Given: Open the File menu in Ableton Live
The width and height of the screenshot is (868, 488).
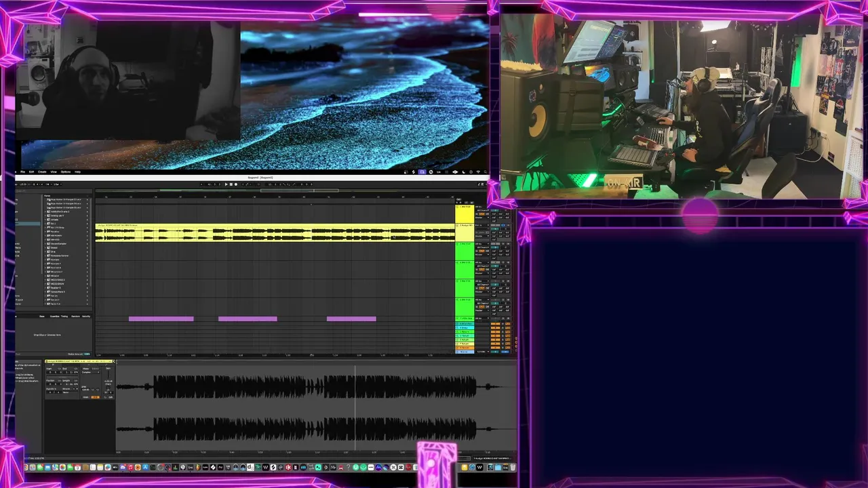Looking at the screenshot, I should 22,171.
